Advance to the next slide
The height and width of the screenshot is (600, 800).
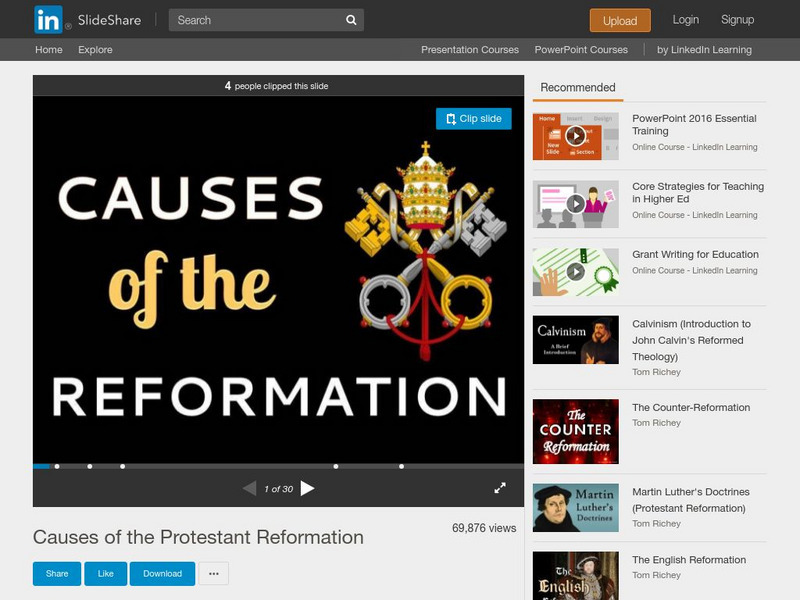click(x=311, y=486)
